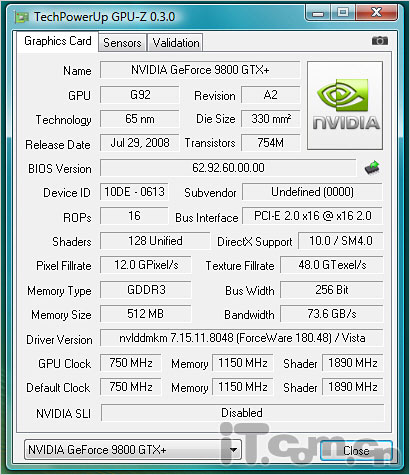
Task: Click the NVIDIA SLI Disabled field
Action: coord(242,413)
